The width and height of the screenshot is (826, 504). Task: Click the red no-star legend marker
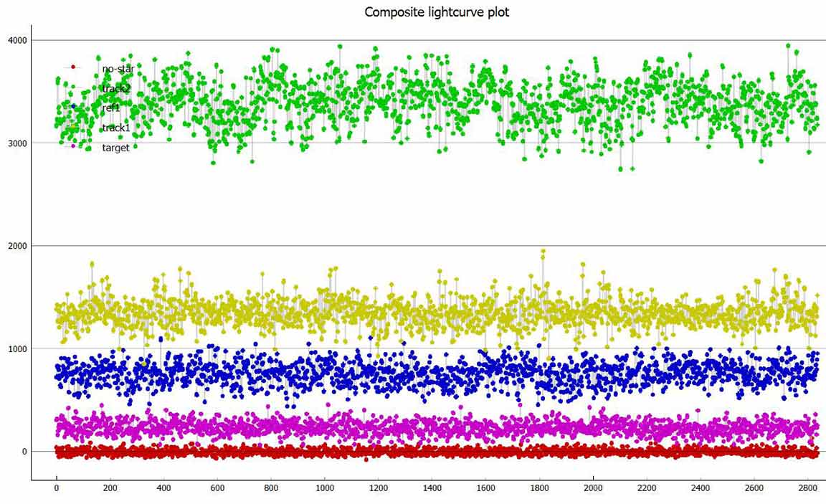click(73, 67)
